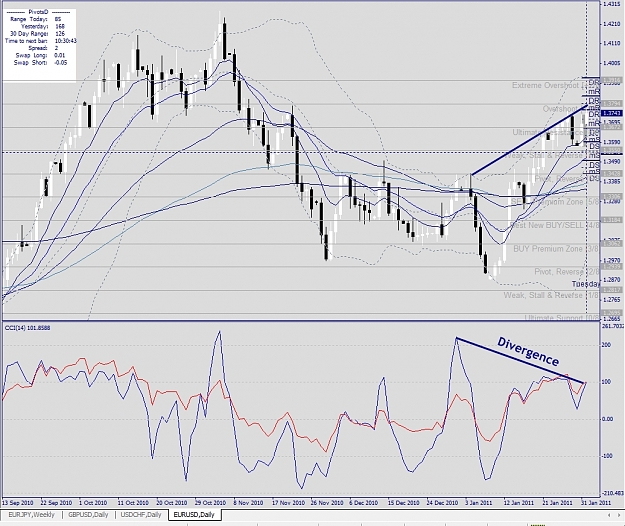Click the 'Swap Long' info row

[x=40, y=55]
